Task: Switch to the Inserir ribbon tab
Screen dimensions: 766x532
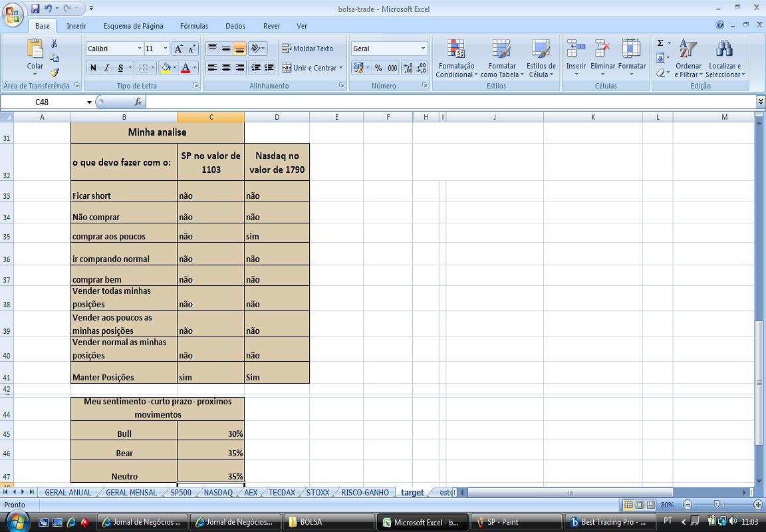Action: click(76, 26)
